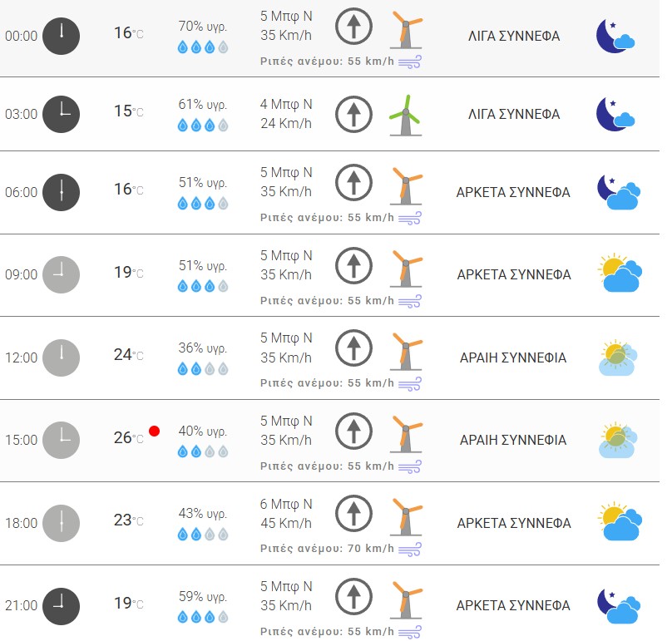Viewport: 672px width, 641px height.
Task: Click the wind gust icon next to 70 km/h
Action: 410,549
